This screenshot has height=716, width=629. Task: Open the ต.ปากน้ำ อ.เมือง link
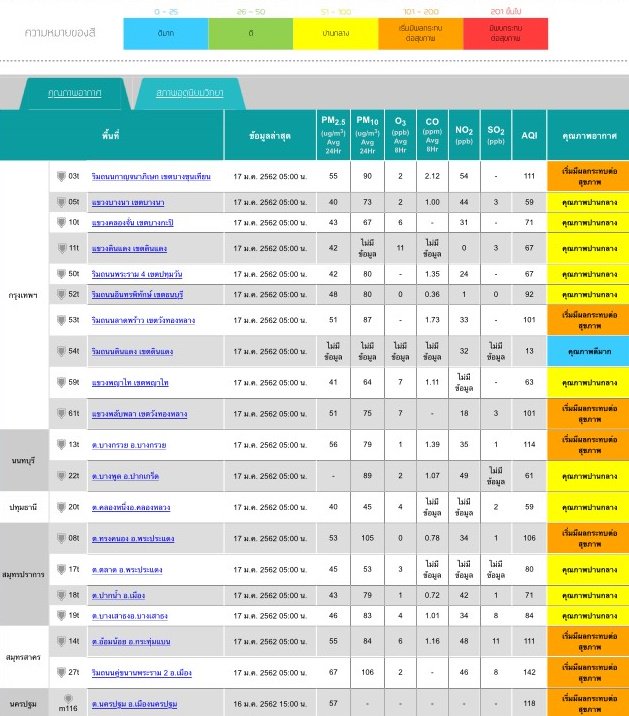(x=118, y=595)
